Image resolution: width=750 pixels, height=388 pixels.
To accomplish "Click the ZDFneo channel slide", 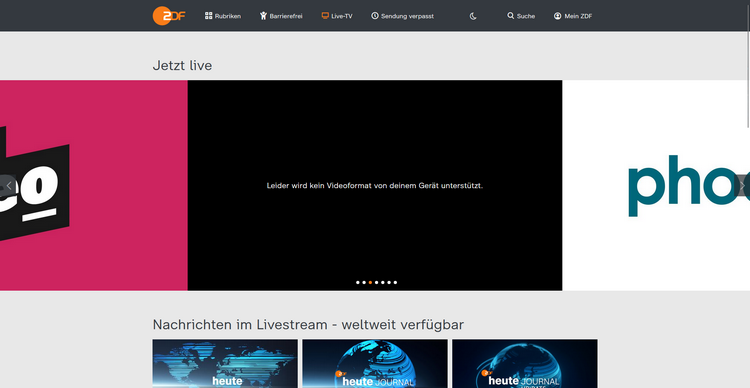I will click(94, 185).
